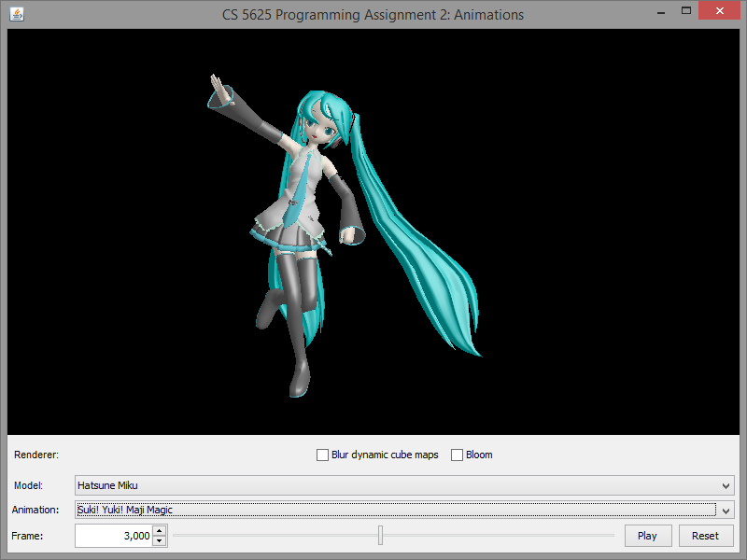The image size is (747, 560).
Task: Click the Frame number input field
Action: click(112, 536)
